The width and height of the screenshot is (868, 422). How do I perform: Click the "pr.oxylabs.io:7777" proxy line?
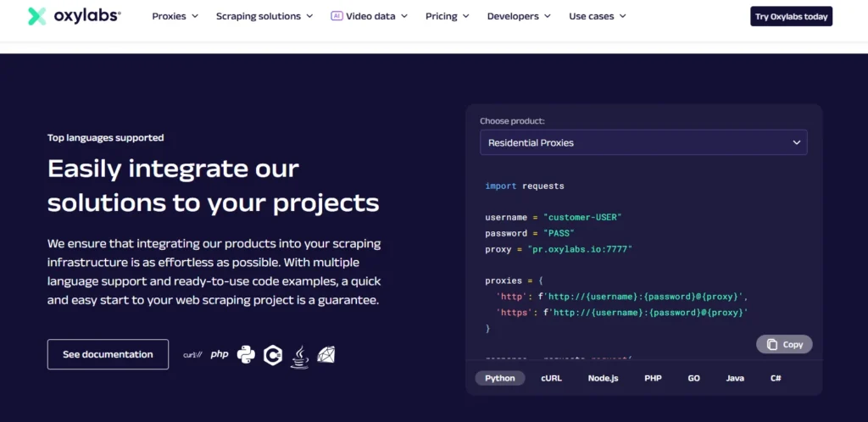click(559, 249)
